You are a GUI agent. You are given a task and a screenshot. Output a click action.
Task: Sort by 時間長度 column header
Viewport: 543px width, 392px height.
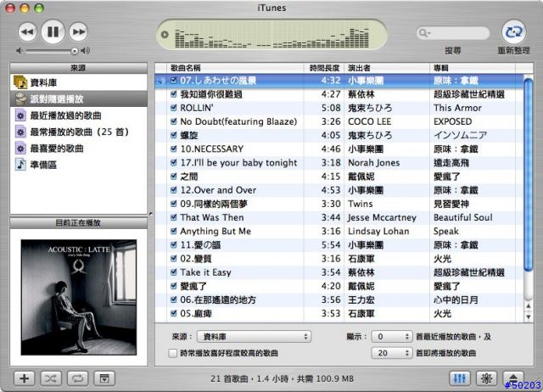click(x=324, y=68)
